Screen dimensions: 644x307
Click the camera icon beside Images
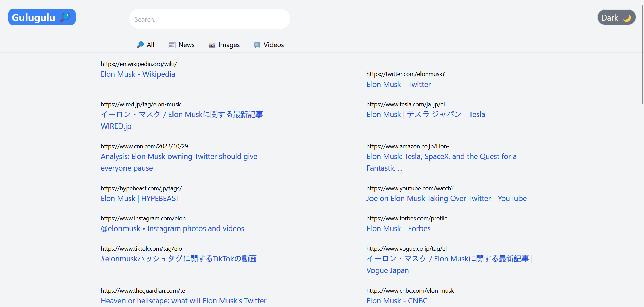(212, 45)
